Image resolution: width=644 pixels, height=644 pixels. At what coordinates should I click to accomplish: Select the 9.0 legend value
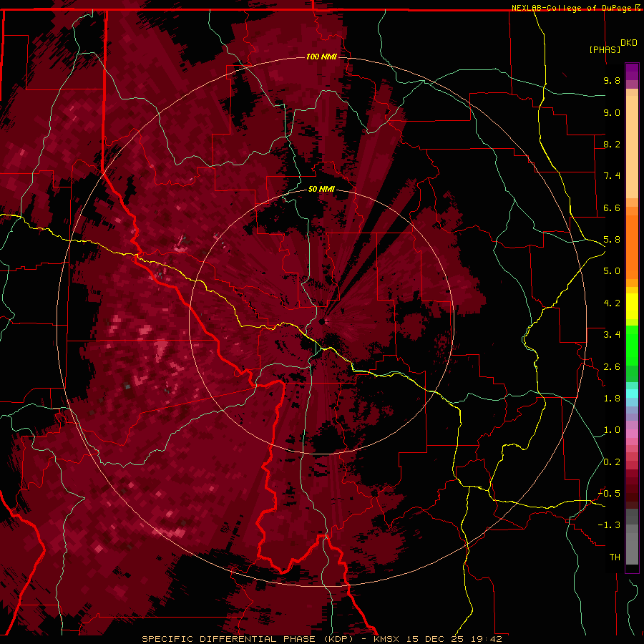click(612, 112)
